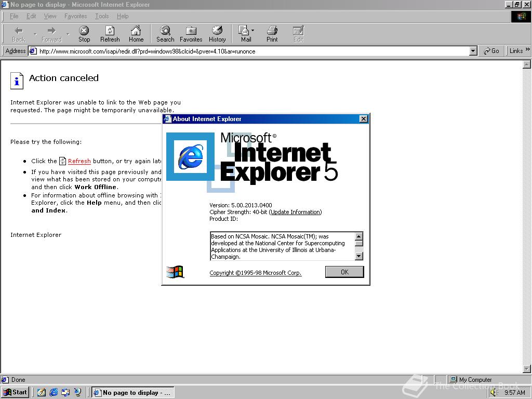This screenshot has width=532, height=399.
Task: Expand the Back button history arrow
Action: 35,34
